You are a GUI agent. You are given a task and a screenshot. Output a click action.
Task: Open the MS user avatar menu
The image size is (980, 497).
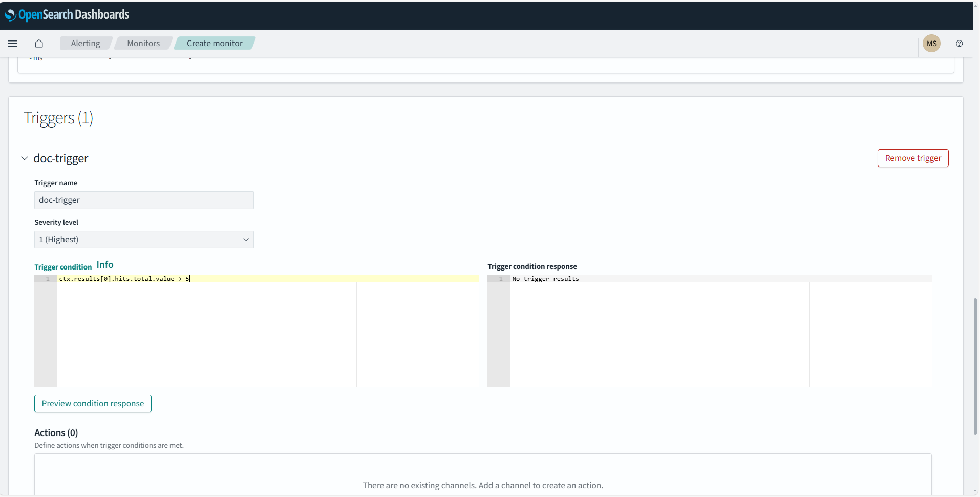(x=931, y=44)
